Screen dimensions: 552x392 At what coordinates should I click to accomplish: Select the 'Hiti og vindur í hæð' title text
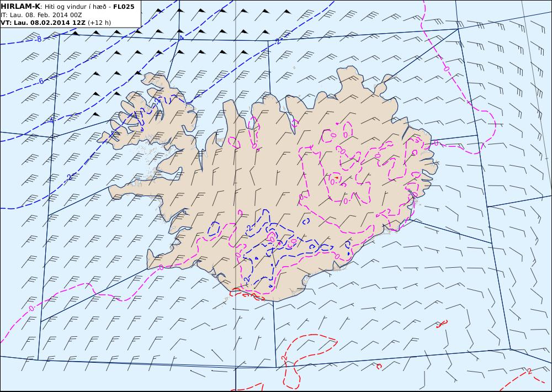coord(75,7)
